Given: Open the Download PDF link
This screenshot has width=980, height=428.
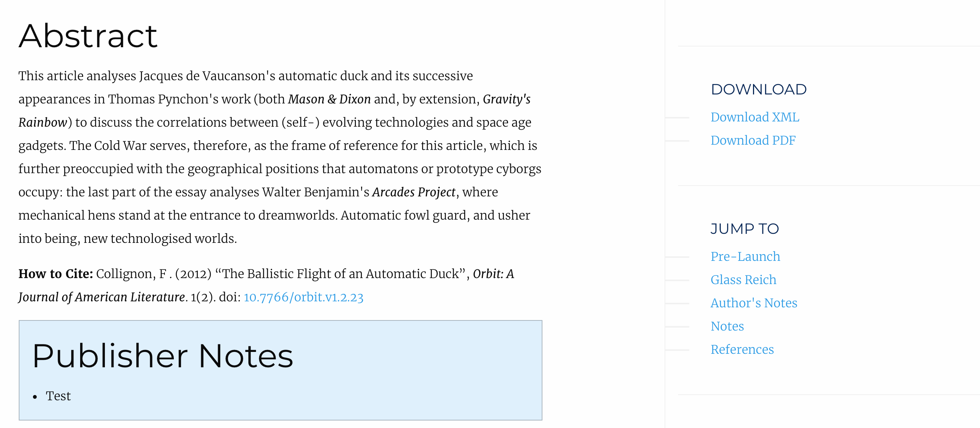Looking at the screenshot, I should [753, 141].
